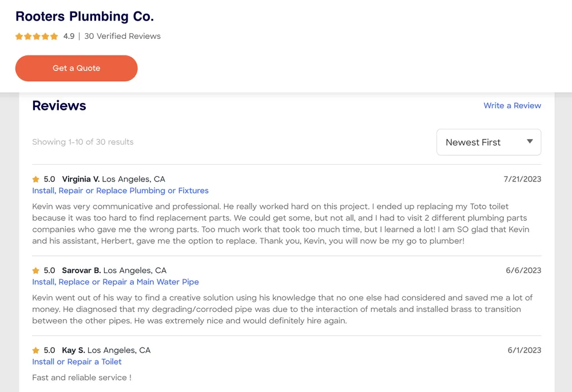Image resolution: width=572 pixels, height=392 pixels.
Task: Click the 7/21/2023 review date
Action: pyautogui.click(x=522, y=179)
